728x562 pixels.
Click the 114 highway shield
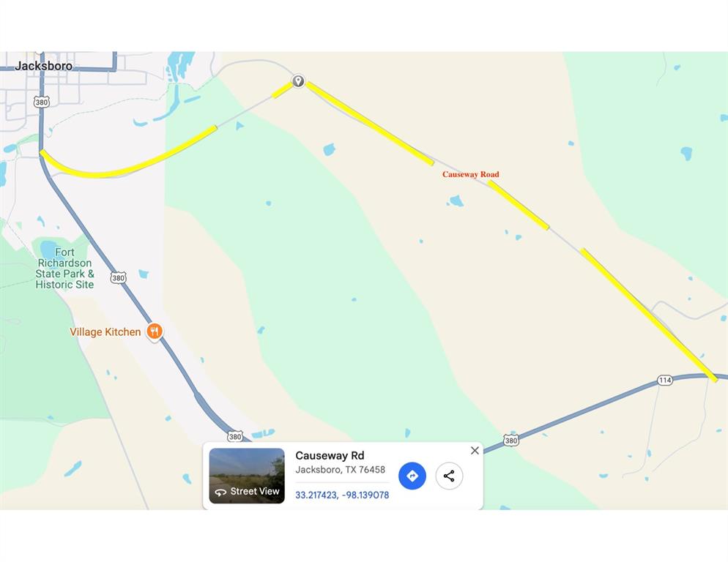click(x=665, y=380)
